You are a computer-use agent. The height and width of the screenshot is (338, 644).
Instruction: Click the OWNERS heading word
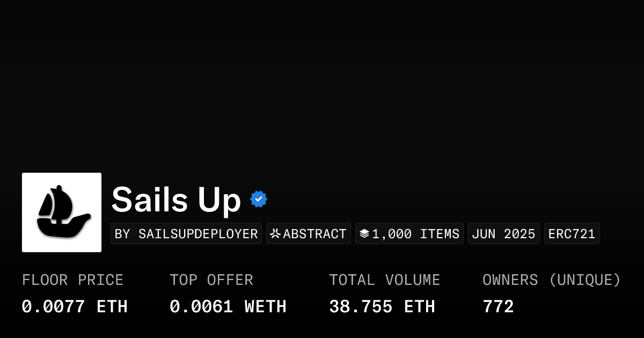click(x=510, y=280)
